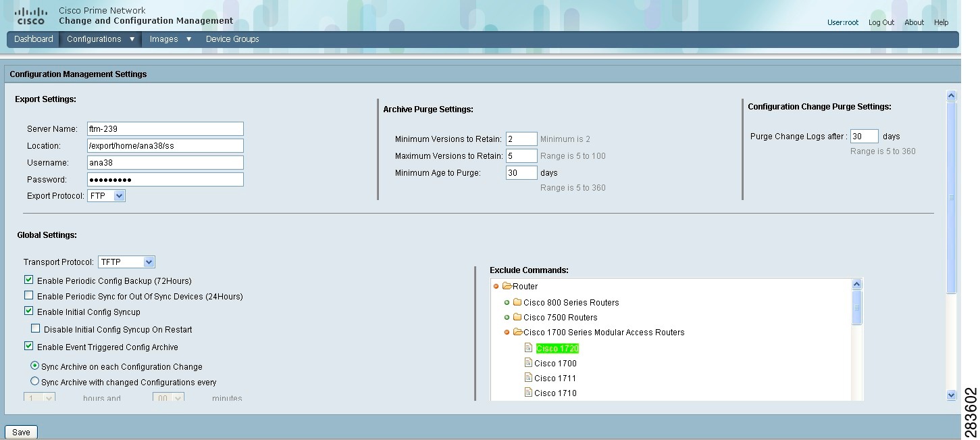980x440 pixels.
Task: Click the Log Out link
Action: coord(881,22)
